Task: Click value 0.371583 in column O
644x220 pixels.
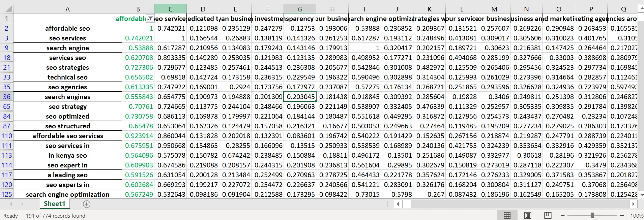Action: [x=559, y=175]
